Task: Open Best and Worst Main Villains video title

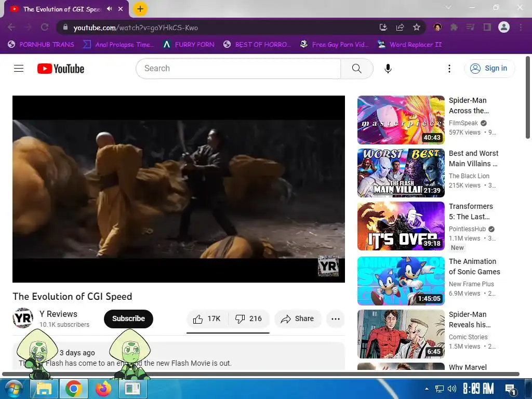Action: [473, 158]
